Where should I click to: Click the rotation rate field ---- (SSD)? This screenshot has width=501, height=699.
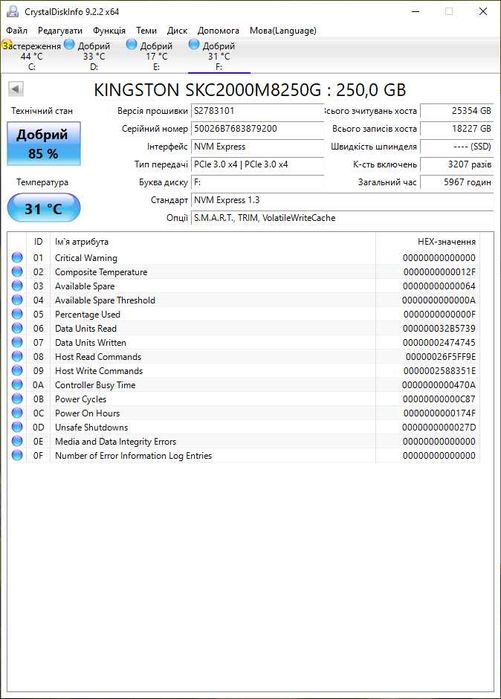click(x=457, y=147)
